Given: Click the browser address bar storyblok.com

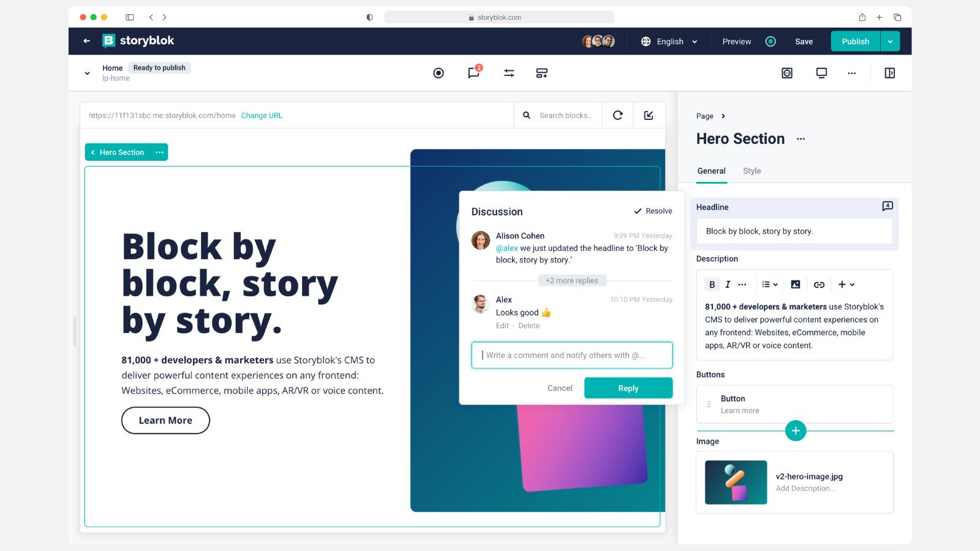Looking at the screenshot, I should click(x=499, y=17).
